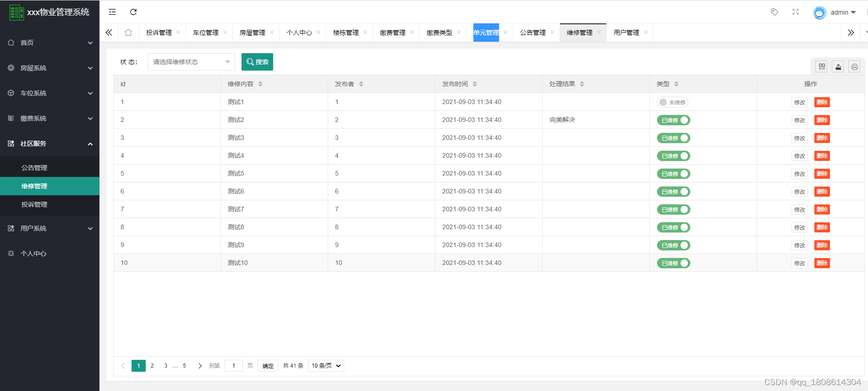Close the 车位管理 tab
This screenshot has width=868, height=391.
225,32
